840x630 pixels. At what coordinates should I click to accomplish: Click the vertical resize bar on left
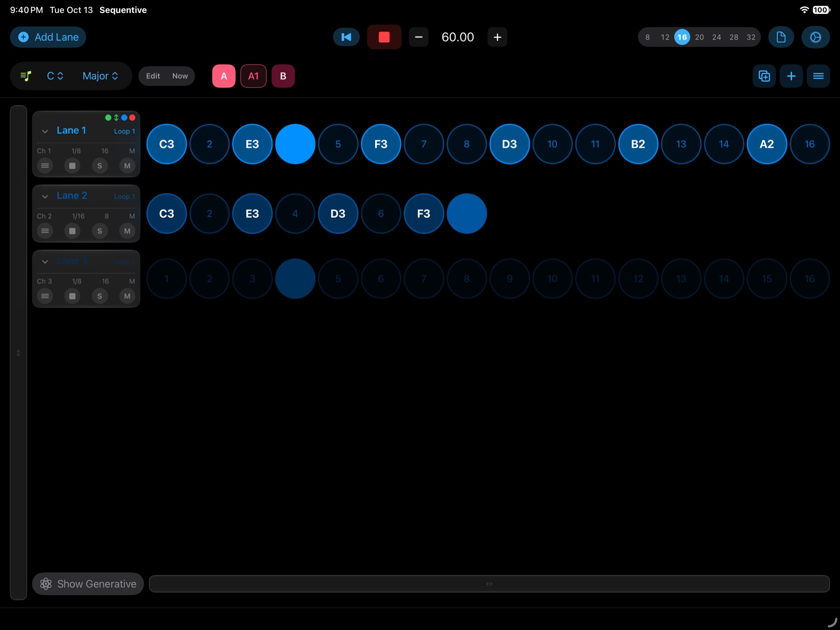tap(18, 353)
